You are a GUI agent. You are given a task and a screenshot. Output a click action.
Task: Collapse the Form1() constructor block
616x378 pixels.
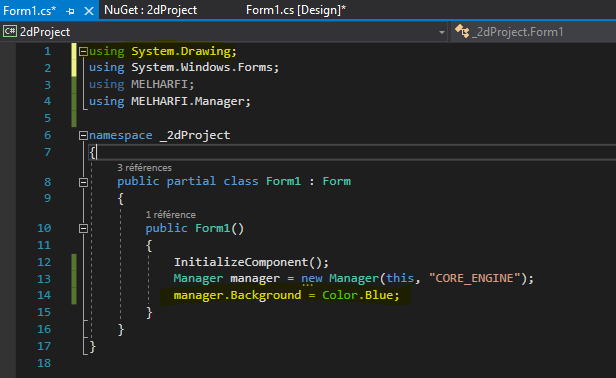[83, 228]
